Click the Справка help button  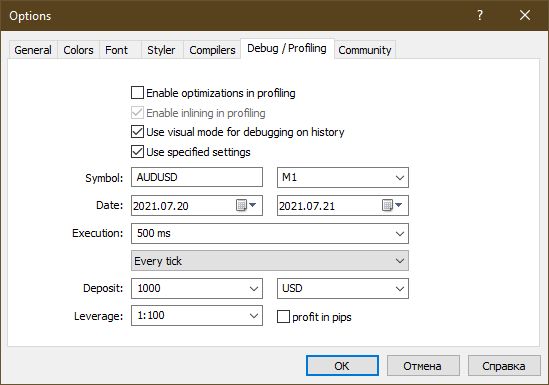point(504,366)
